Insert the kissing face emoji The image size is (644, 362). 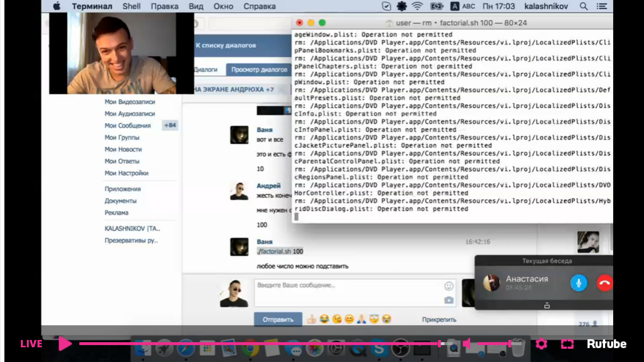coord(337,319)
